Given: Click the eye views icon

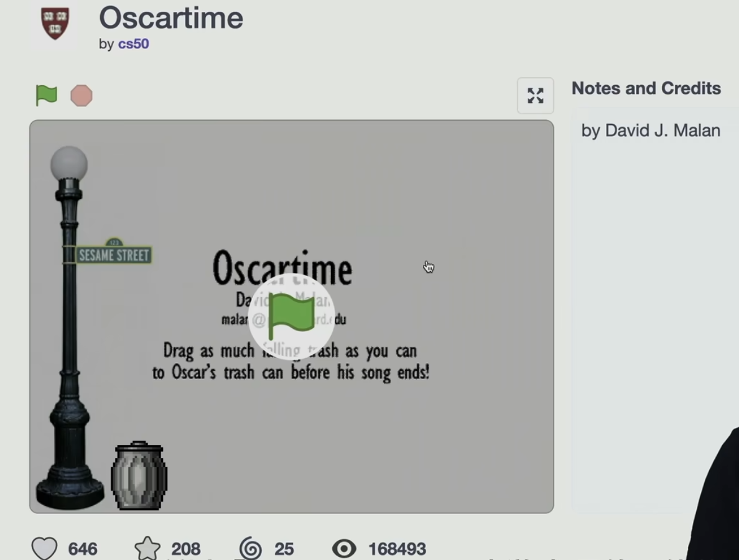Looking at the screenshot, I should coord(344,549).
